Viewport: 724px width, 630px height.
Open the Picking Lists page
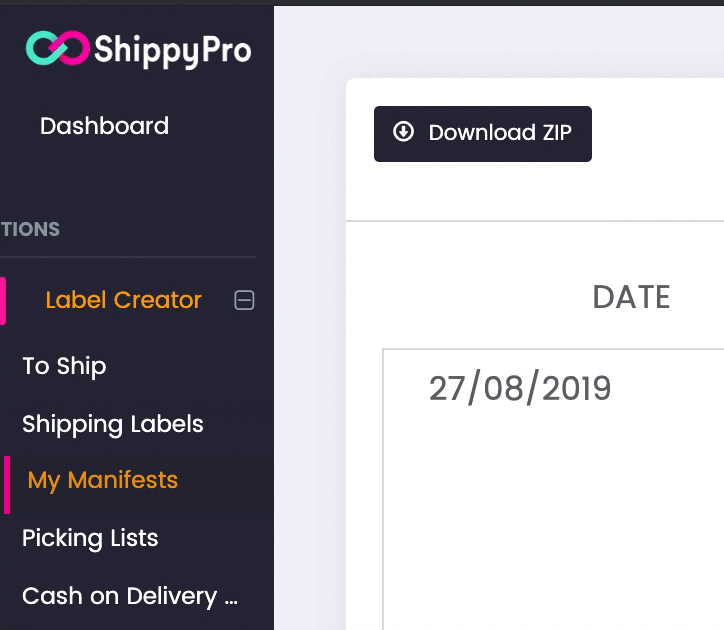pos(90,539)
